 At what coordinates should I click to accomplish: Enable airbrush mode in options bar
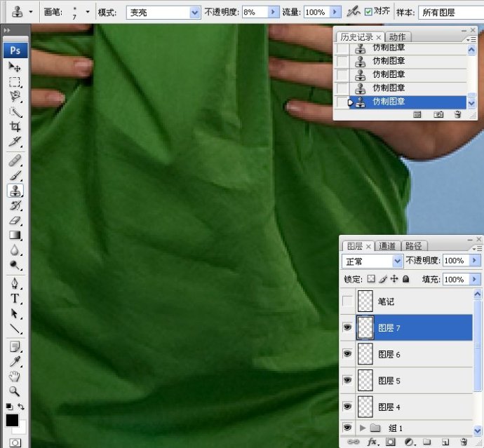(x=353, y=12)
